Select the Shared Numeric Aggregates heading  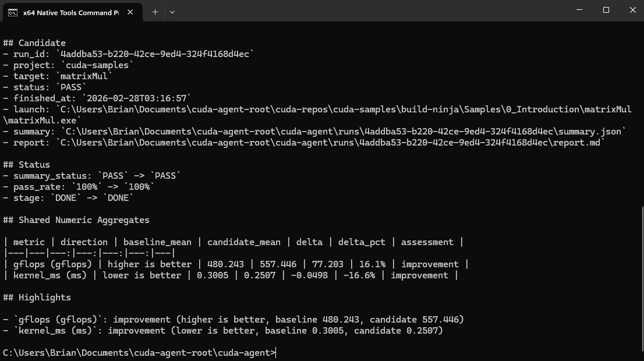(76, 220)
